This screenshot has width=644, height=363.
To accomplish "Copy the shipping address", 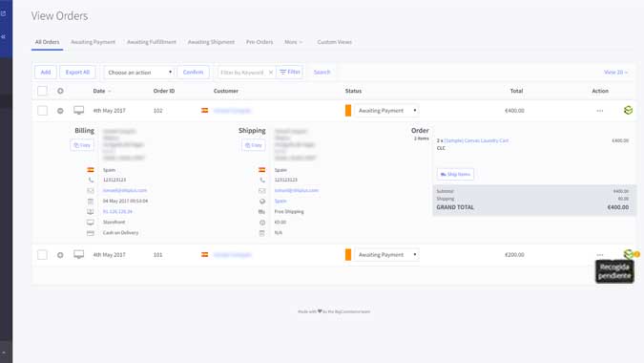I will (254, 145).
